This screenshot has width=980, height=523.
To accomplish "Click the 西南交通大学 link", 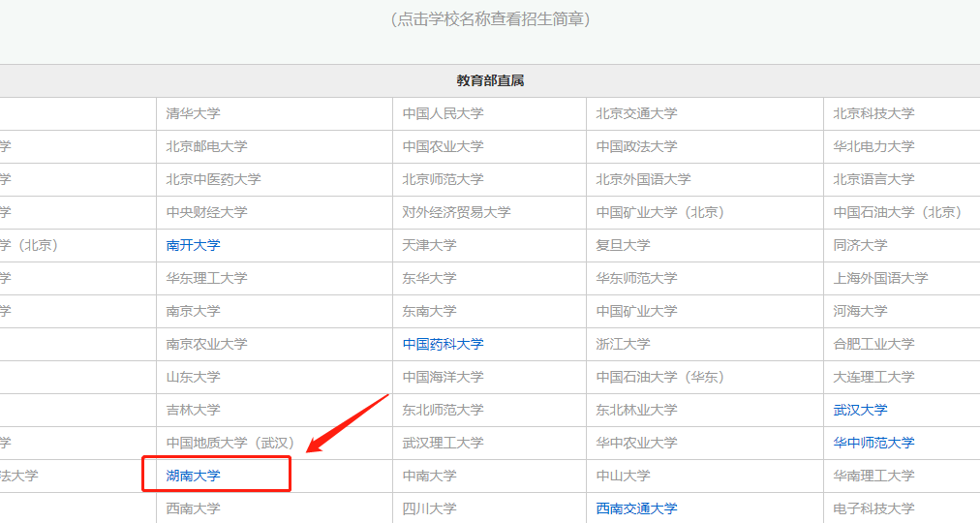I will click(x=636, y=508).
